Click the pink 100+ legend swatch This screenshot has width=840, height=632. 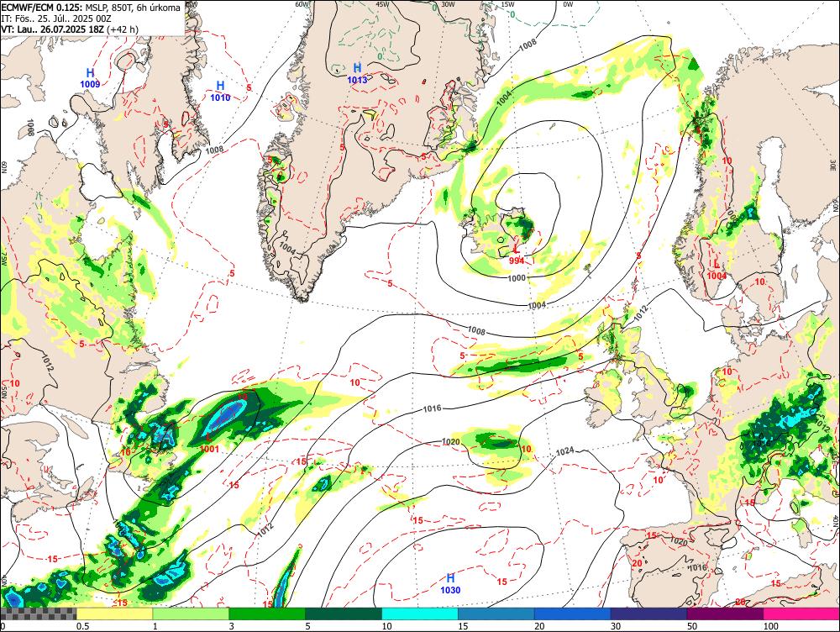click(801, 614)
